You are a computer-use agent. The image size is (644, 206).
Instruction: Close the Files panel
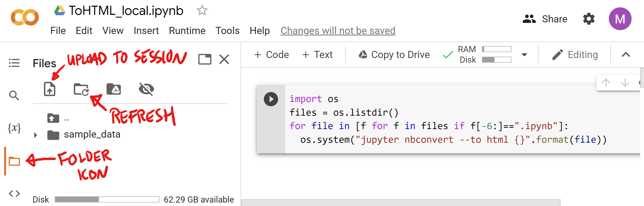(224, 59)
